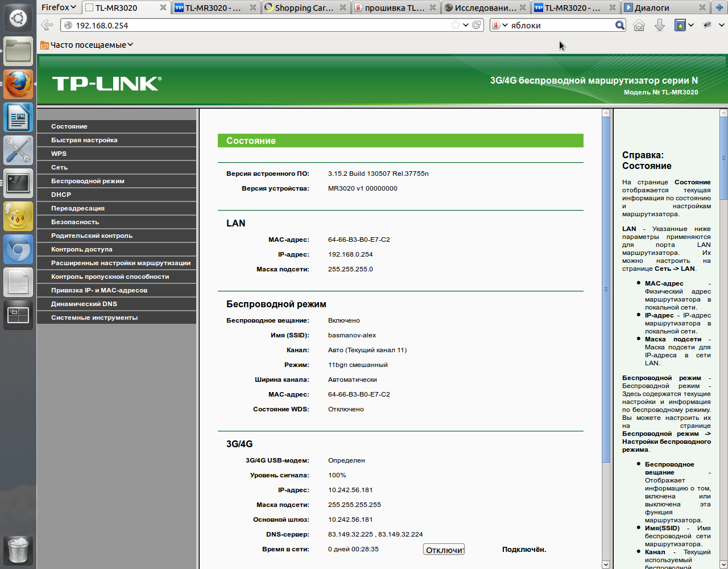Reload the router status page
The image size is (728, 569).
477,25
